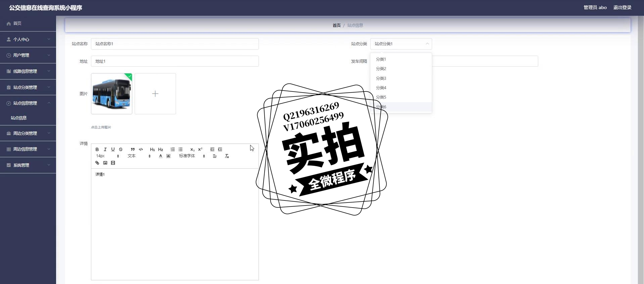Choose 分类2 from the dropdown list
This screenshot has width=644, height=284.
point(401,68)
